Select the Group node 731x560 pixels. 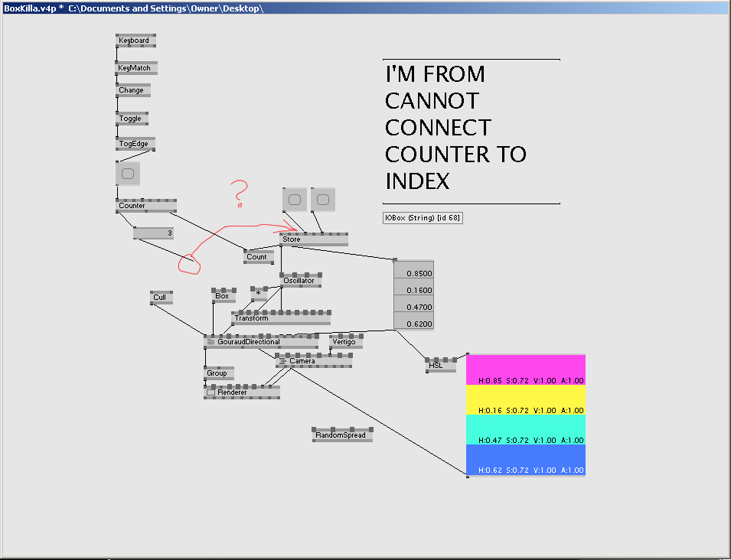(x=219, y=373)
